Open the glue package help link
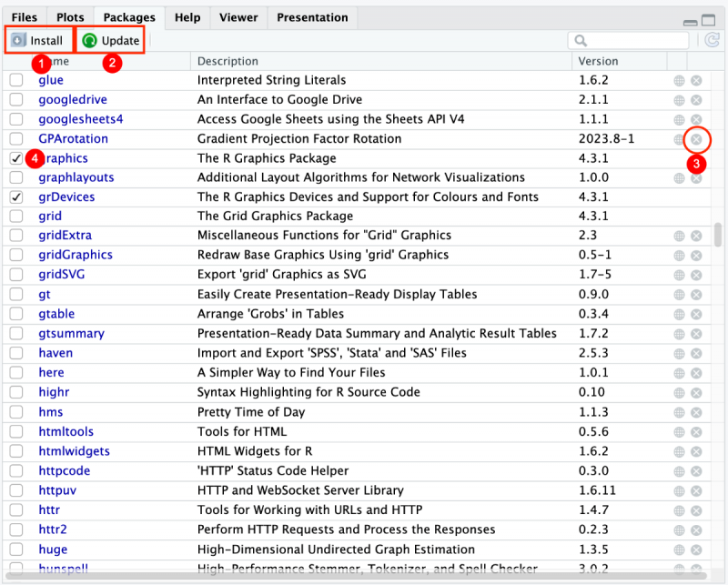The image size is (728, 585). (51, 80)
